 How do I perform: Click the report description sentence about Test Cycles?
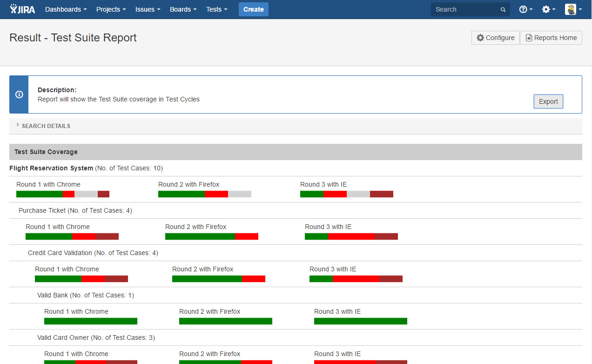(x=119, y=99)
